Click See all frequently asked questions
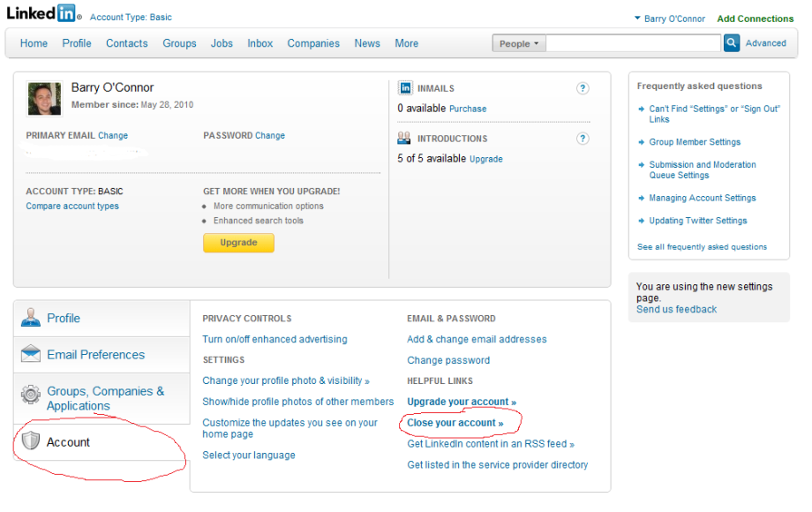 click(703, 247)
